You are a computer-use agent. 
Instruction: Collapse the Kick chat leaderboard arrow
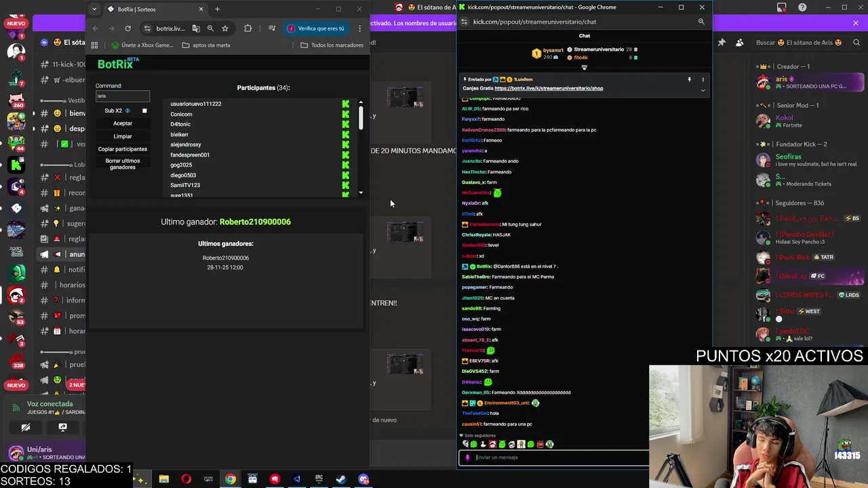pyautogui.click(x=584, y=67)
